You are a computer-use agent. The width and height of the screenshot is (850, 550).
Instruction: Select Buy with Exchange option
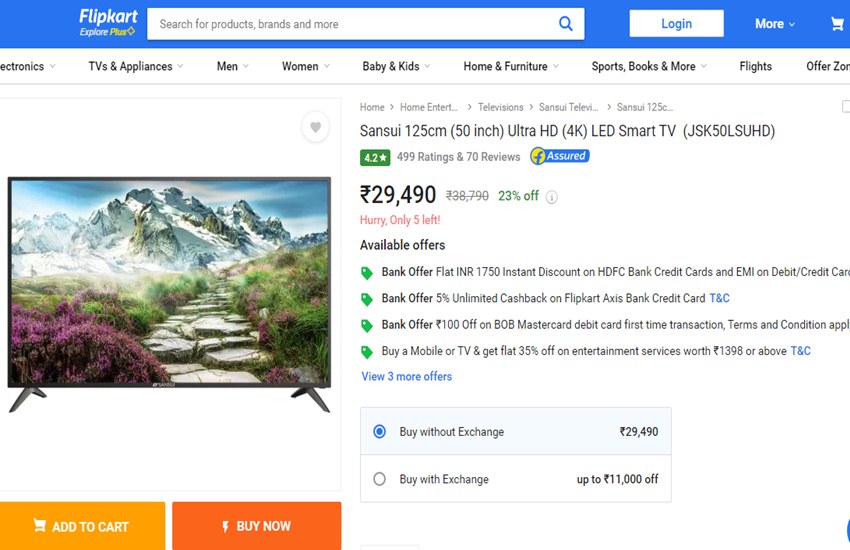[x=379, y=479]
